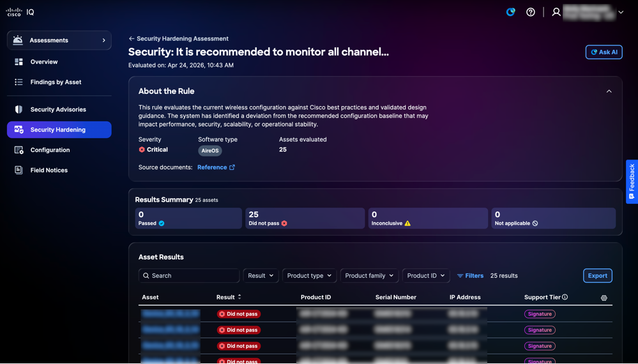Click the Not applicable circle-slash icon
Image resolution: width=638 pixels, height=364 pixels.
pyautogui.click(x=535, y=224)
